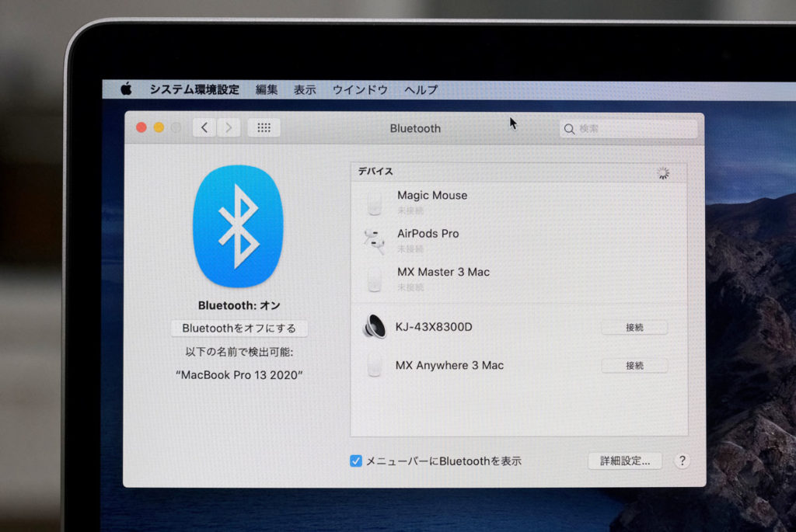Click the large Bluetooth logo
The image size is (796, 532).
(x=238, y=226)
